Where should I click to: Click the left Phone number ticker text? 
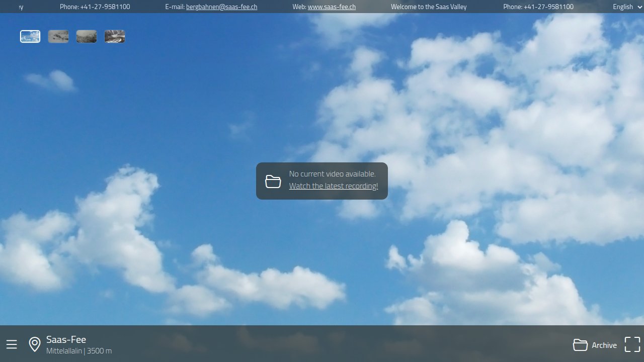click(x=95, y=7)
